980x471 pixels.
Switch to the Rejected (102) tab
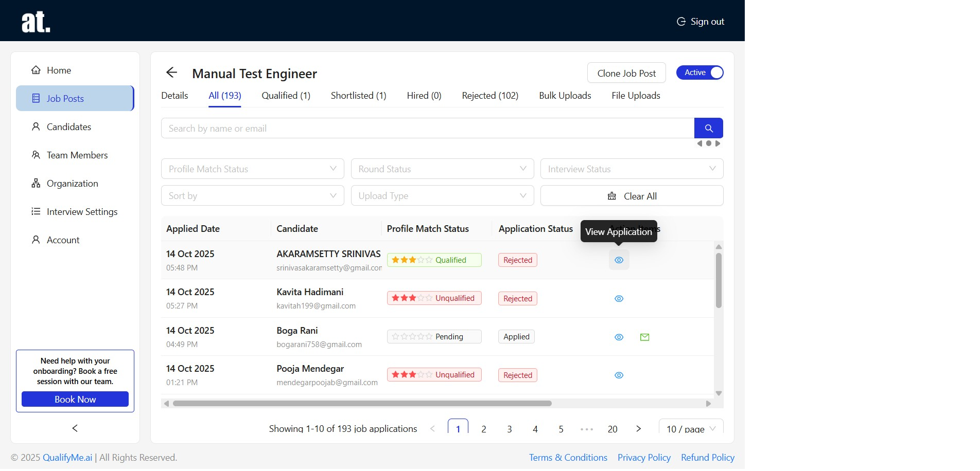point(489,96)
